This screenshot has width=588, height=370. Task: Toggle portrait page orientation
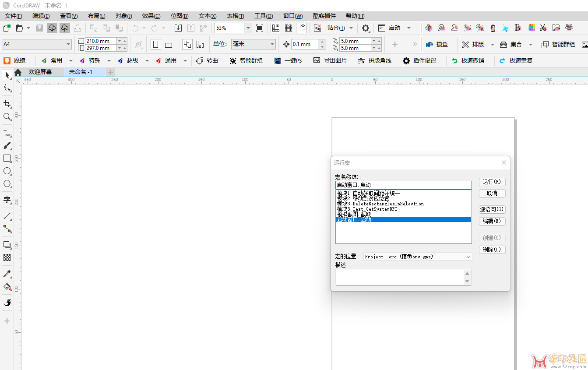pyautogui.click(x=155, y=44)
